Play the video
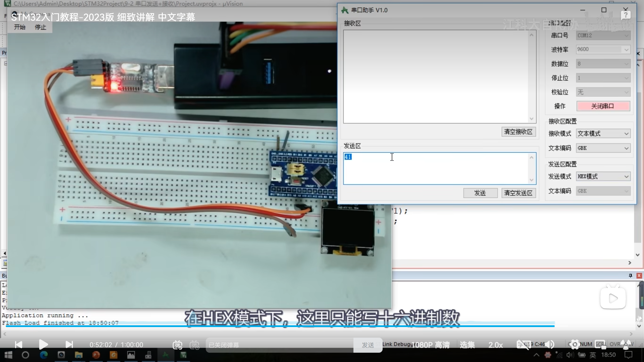Viewport: 644px width, 362px height. click(43, 344)
